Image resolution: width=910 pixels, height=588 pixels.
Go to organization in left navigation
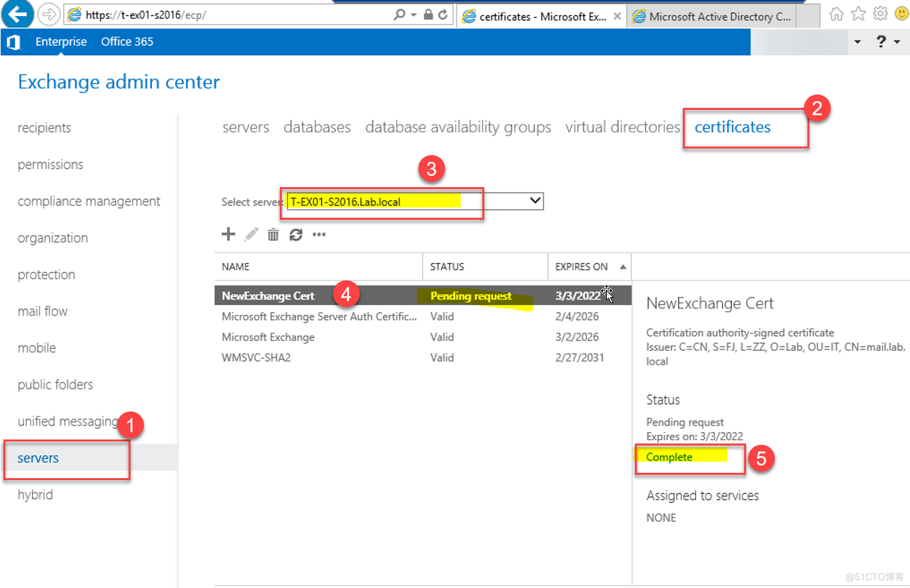(53, 238)
